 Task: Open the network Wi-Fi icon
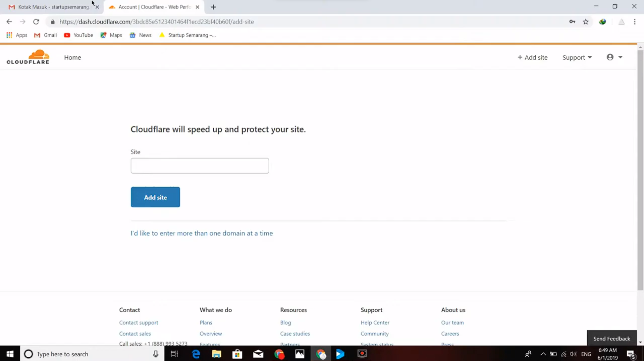[x=563, y=354]
